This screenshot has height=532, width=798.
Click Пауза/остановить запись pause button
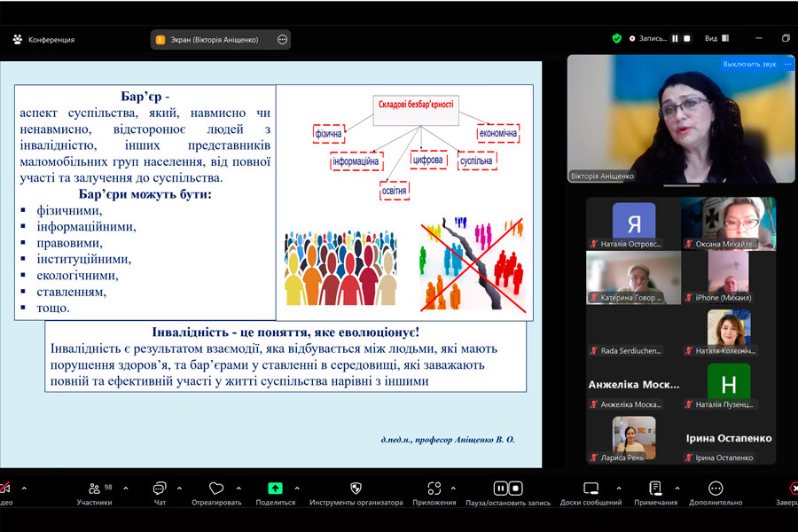point(501,489)
